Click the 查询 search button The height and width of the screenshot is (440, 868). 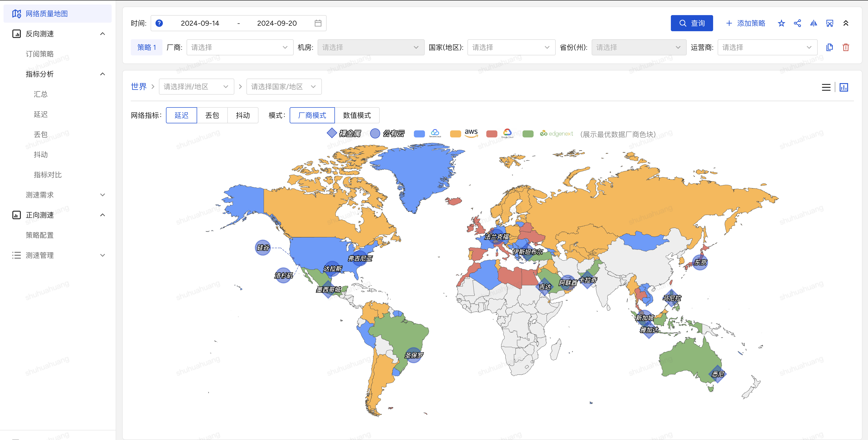[x=691, y=23]
